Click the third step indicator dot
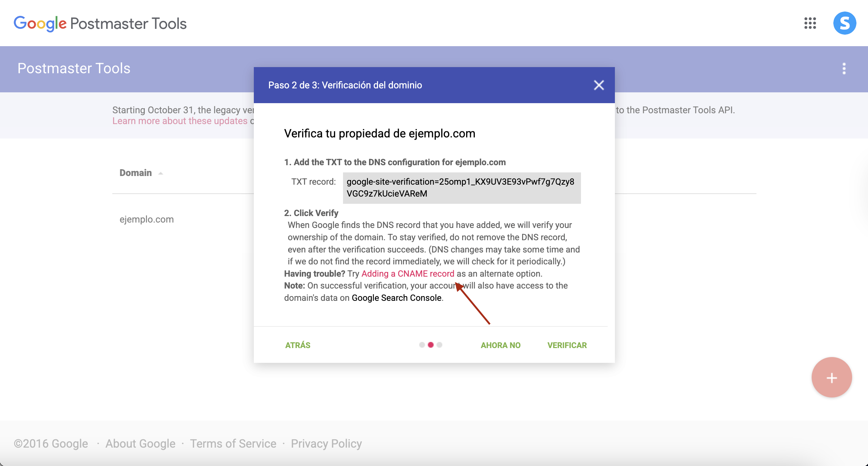The image size is (868, 466). pos(439,345)
